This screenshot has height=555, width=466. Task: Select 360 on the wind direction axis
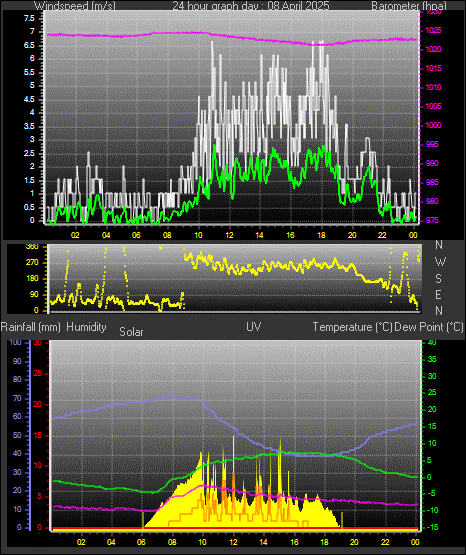(x=33, y=247)
